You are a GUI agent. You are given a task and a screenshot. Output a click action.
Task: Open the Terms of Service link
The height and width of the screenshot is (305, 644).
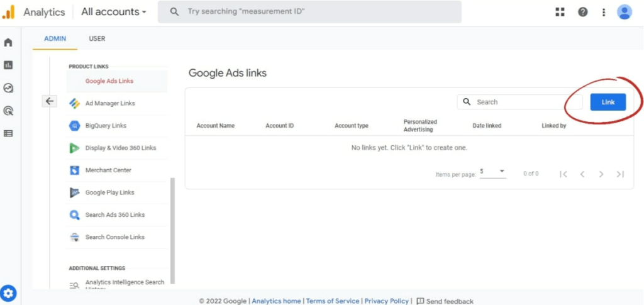click(333, 301)
